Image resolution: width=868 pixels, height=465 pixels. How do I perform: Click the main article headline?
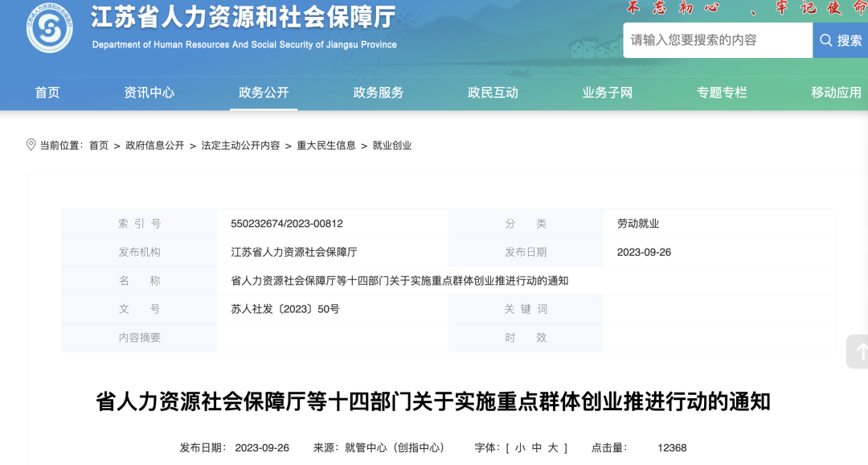coord(433,401)
